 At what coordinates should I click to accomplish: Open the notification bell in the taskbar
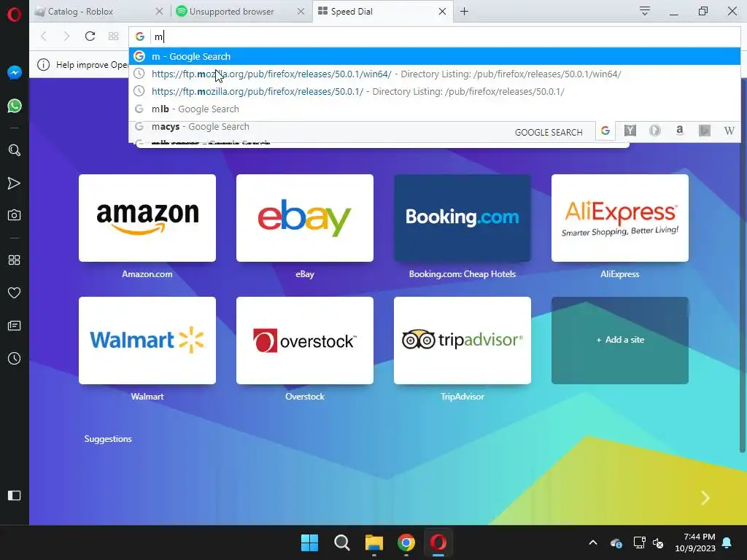(727, 542)
